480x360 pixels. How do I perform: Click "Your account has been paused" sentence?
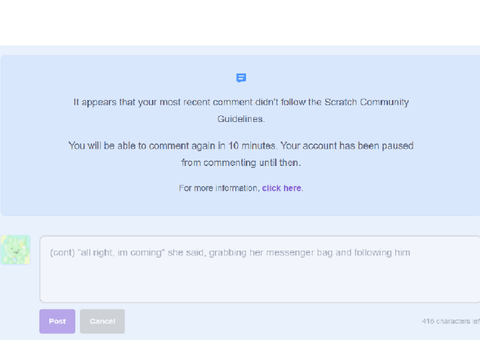pyautogui.click(x=347, y=146)
